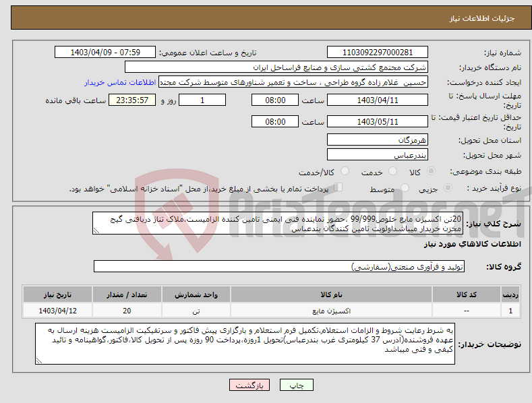Select the خدمت radio button

pos(392,171)
